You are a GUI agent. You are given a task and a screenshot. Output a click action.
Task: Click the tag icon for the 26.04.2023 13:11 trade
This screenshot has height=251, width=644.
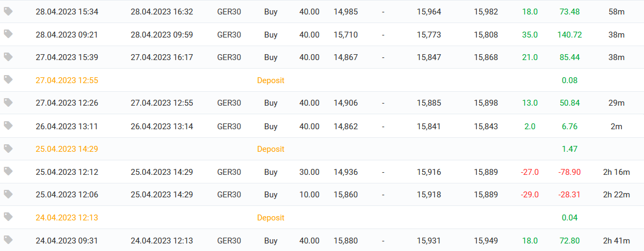click(8, 125)
